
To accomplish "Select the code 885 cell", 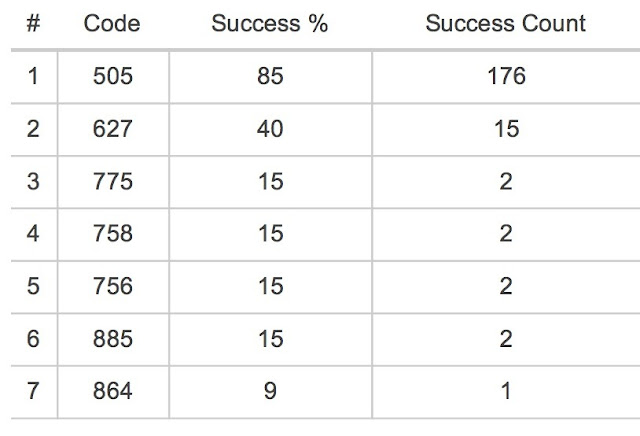I will tap(112, 339).
